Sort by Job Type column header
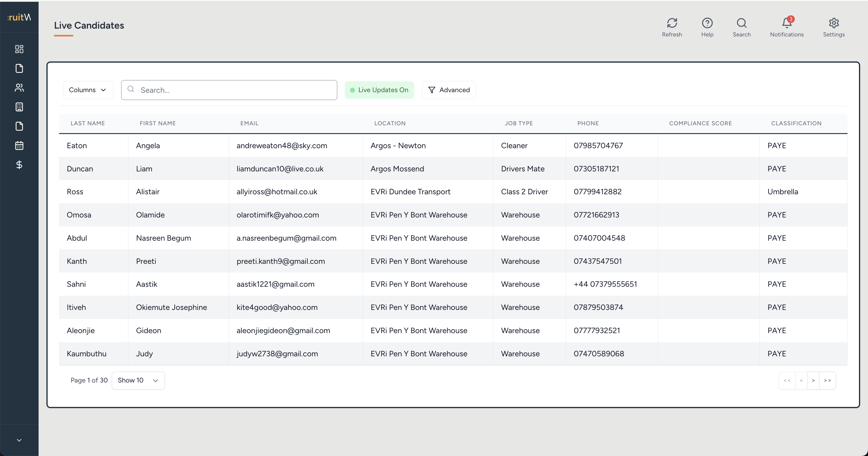This screenshot has height=456, width=868. click(x=519, y=123)
